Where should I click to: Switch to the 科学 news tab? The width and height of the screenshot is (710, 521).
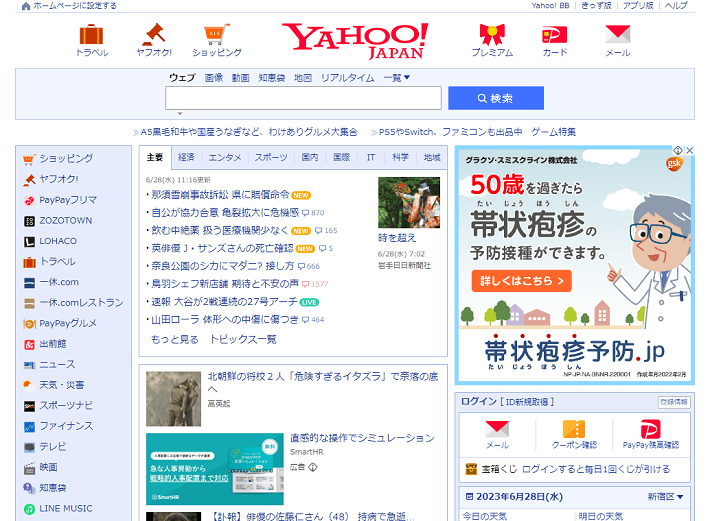point(400,157)
